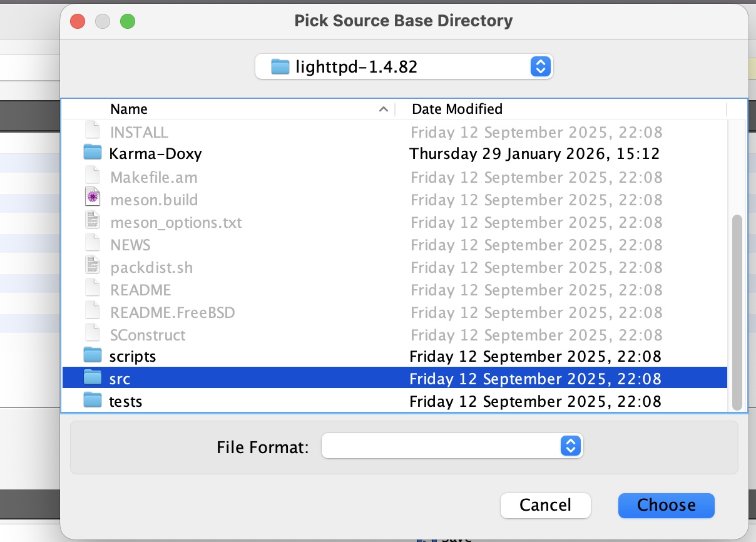Screen dimensions: 756x542
Task: Sort files by Name column header
Action: tap(128, 110)
